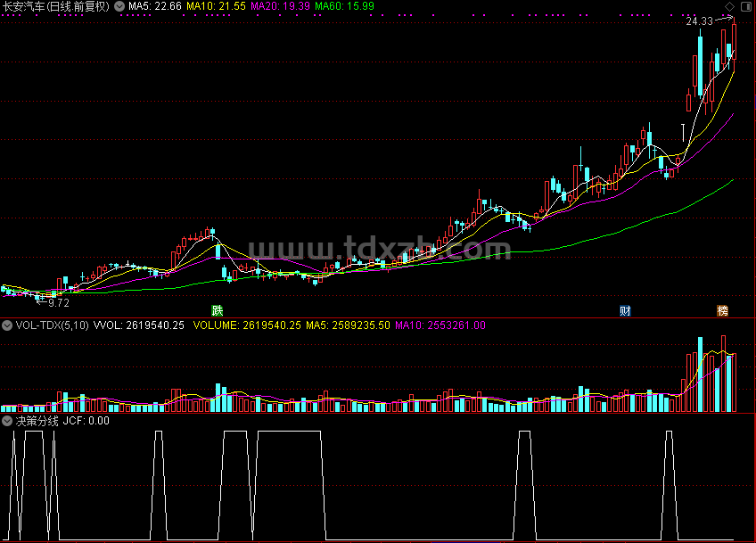Open the 决策分线 indicator dropdown arrow
The width and height of the screenshot is (756, 543).
point(7,421)
